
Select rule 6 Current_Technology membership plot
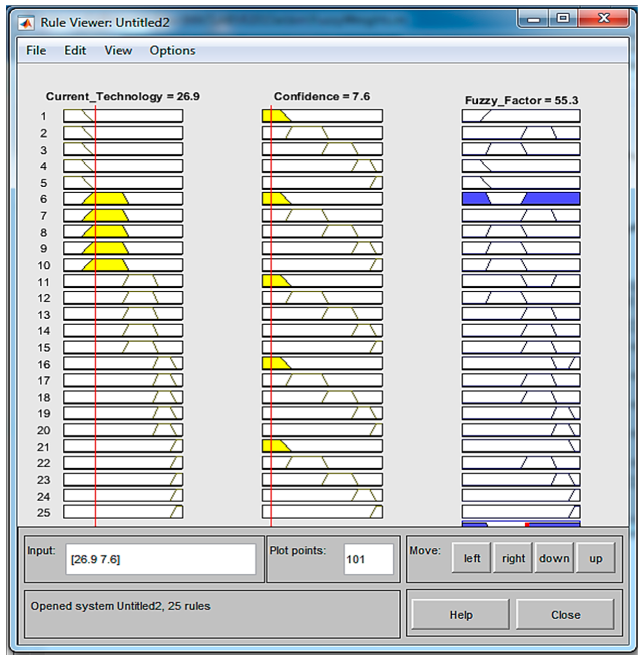click(123, 199)
